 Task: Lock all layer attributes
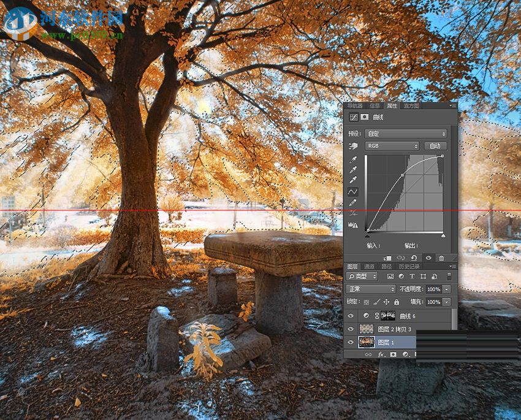397,302
